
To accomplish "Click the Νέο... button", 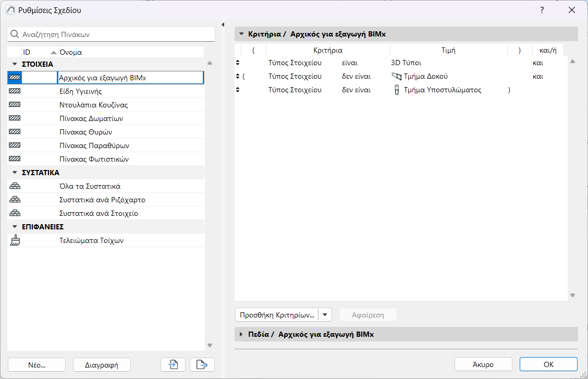I will [x=36, y=365].
